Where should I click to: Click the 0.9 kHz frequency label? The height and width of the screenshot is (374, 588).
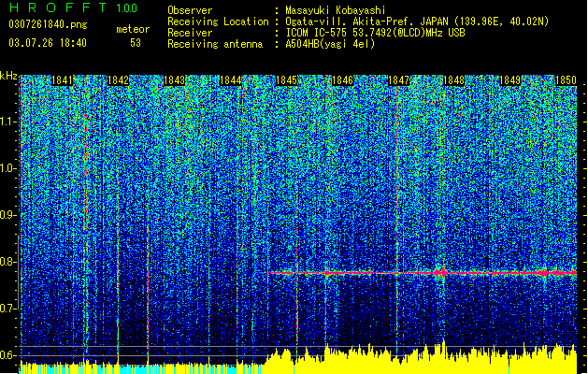(x=7, y=215)
